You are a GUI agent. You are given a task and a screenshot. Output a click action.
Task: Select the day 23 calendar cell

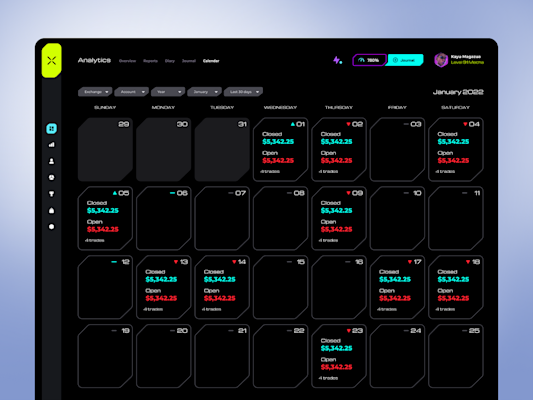[x=339, y=356]
